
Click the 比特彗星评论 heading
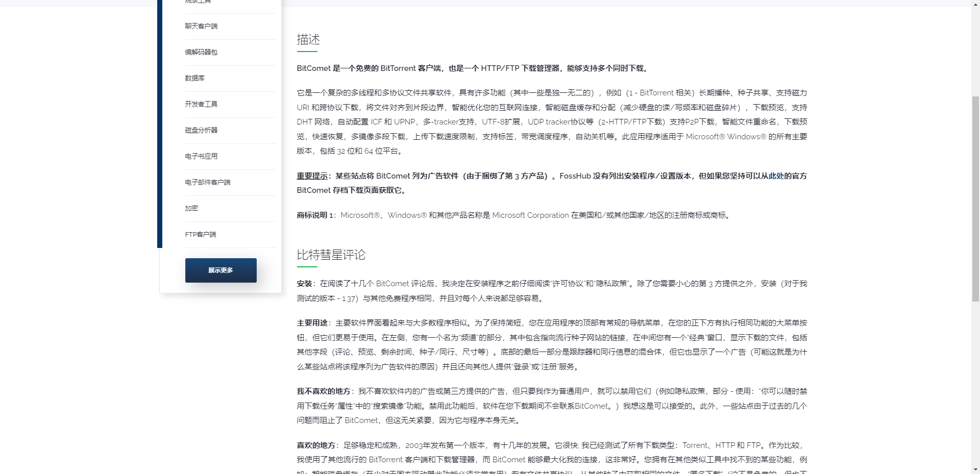coord(331,255)
